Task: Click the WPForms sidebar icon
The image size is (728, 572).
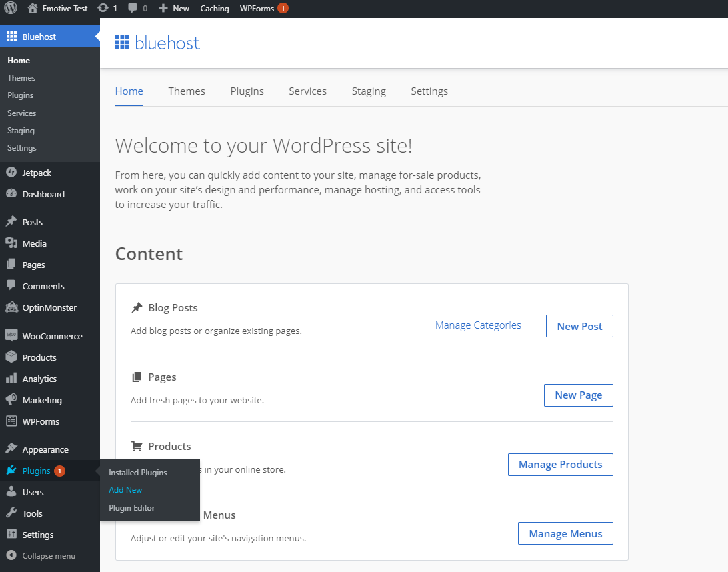Action: (11, 421)
